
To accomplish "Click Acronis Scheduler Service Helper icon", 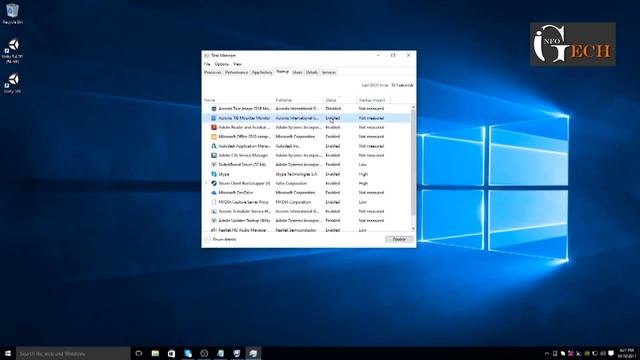I will [213, 211].
